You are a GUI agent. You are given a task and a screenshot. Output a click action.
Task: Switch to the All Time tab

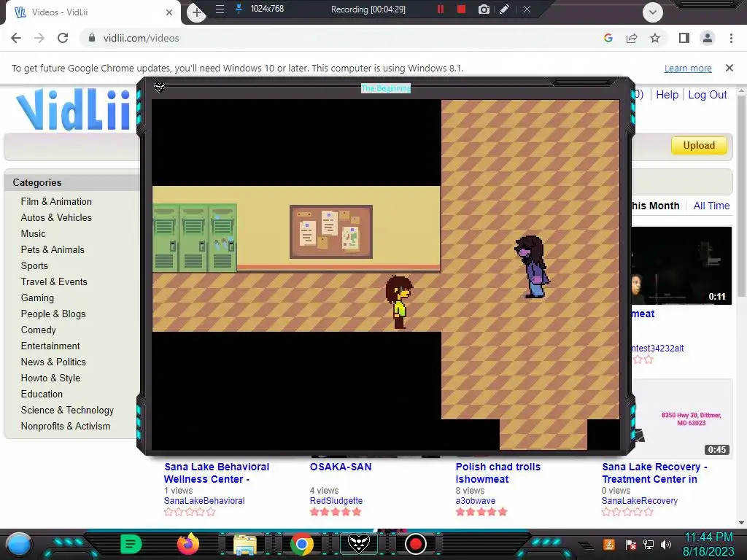coord(711,206)
